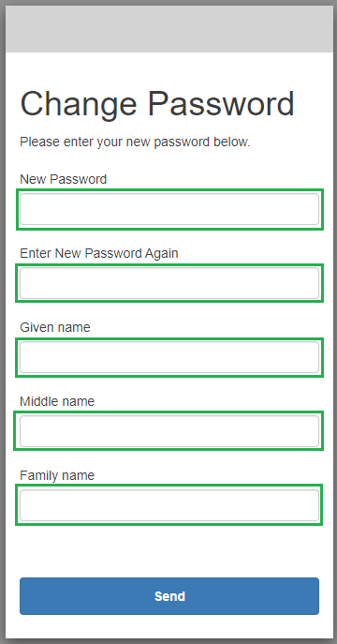
Task: Submit the form with the Send button
Action: pos(169,596)
